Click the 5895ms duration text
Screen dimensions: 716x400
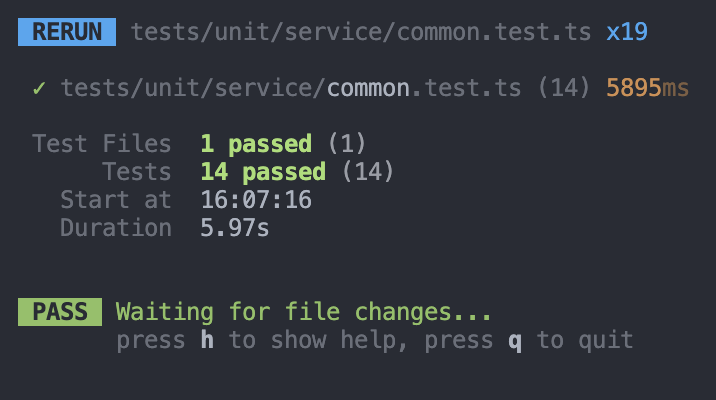click(648, 88)
